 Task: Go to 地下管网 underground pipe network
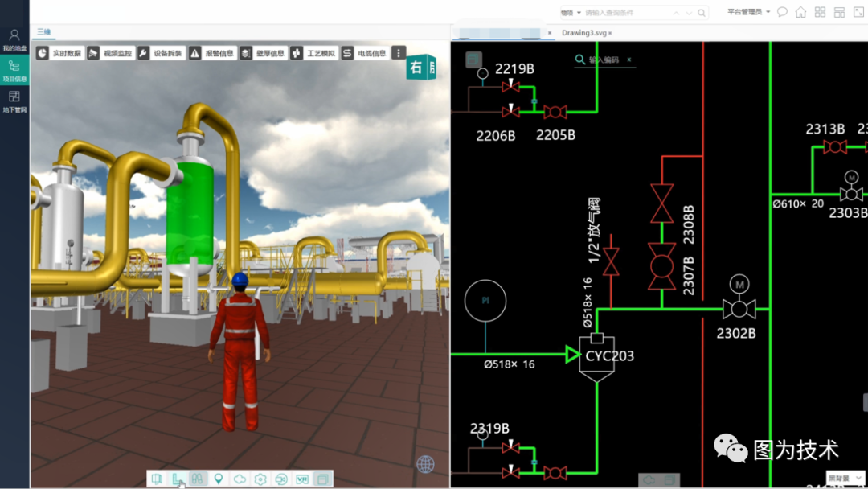(14, 101)
